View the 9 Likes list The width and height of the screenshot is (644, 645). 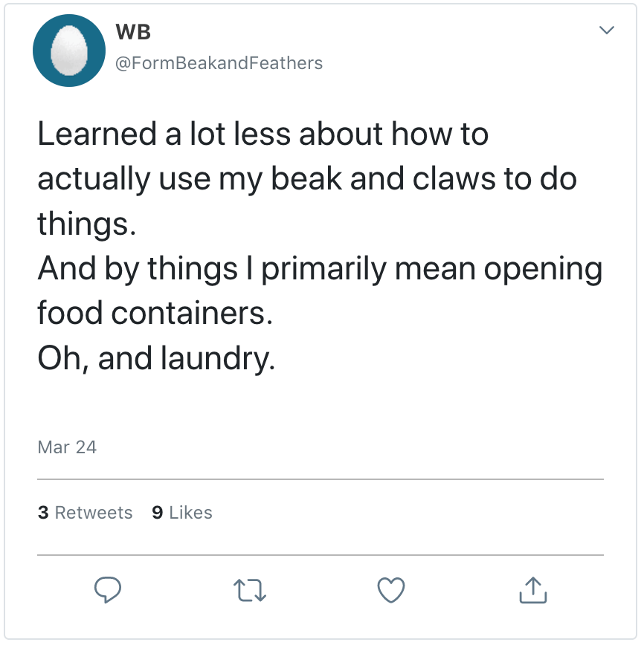coord(182,513)
